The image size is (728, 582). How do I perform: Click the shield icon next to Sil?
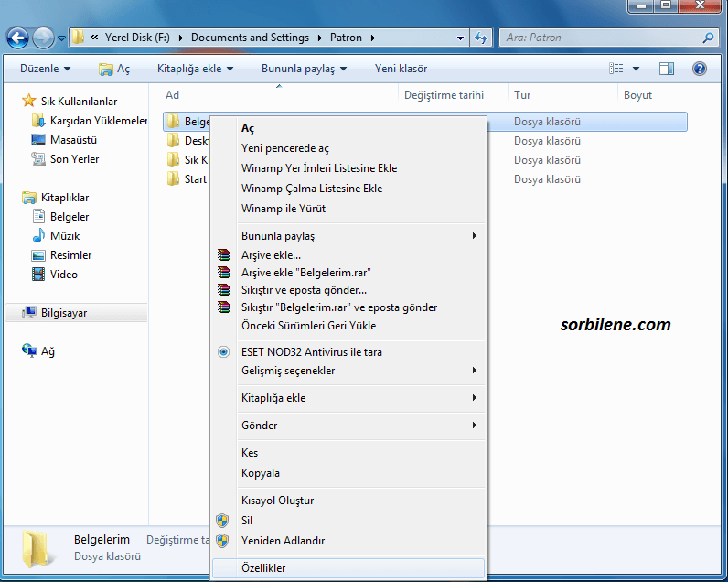(x=222, y=521)
